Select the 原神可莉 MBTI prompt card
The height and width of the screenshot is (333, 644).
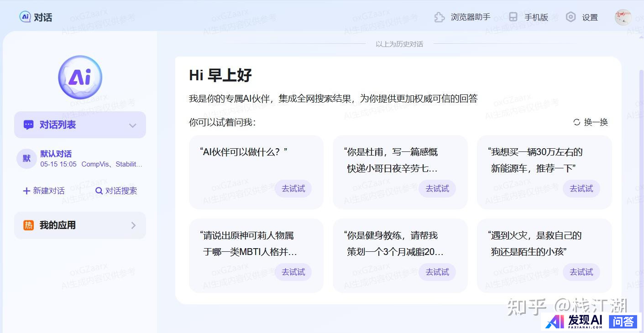tap(249, 244)
